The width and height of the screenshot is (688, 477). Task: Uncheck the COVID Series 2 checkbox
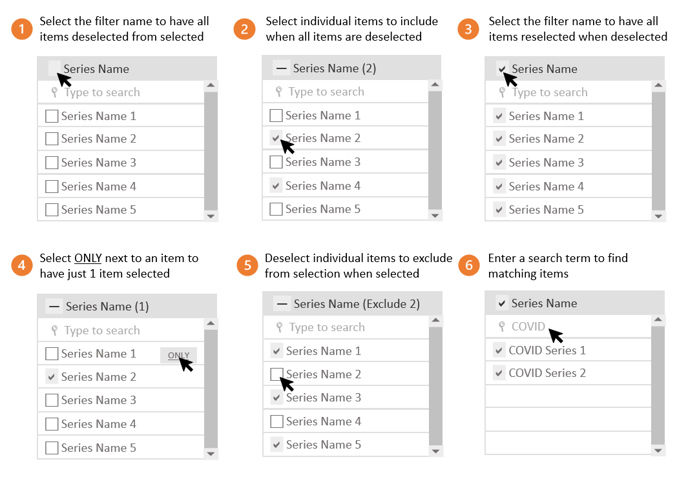pyautogui.click(x=500, y=374)
